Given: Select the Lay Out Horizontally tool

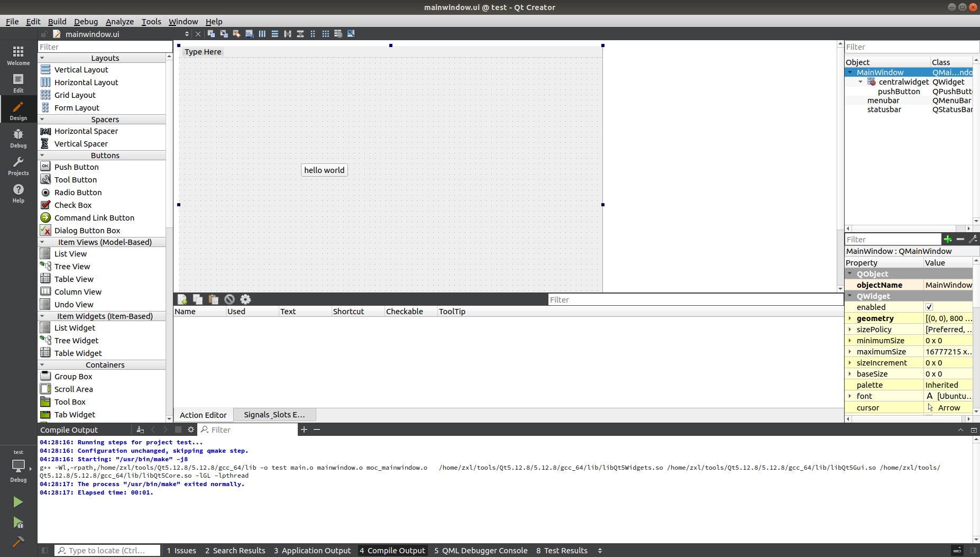Looking at the screenshot, I should point(262,33).
